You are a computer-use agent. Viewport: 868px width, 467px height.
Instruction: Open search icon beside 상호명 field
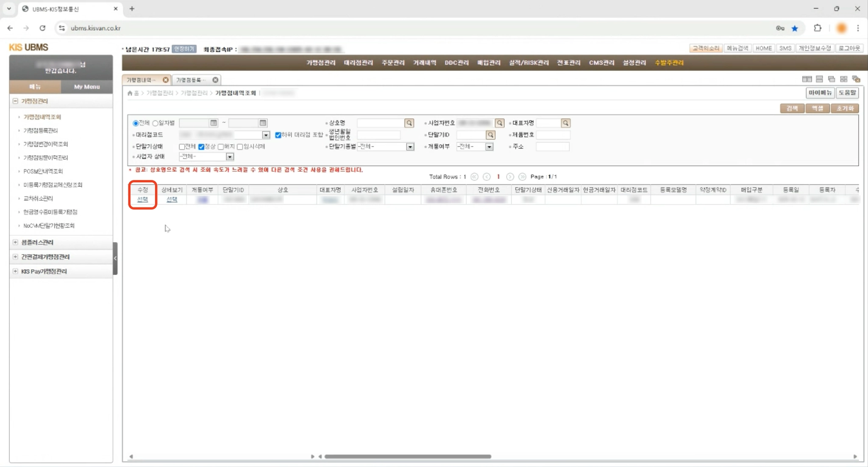point(409,123)
